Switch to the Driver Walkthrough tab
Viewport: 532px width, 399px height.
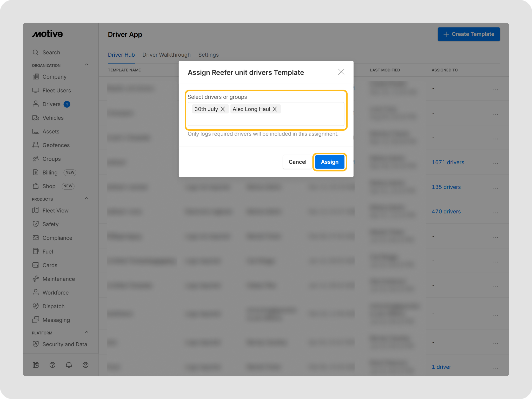click(x=166, y=55)
